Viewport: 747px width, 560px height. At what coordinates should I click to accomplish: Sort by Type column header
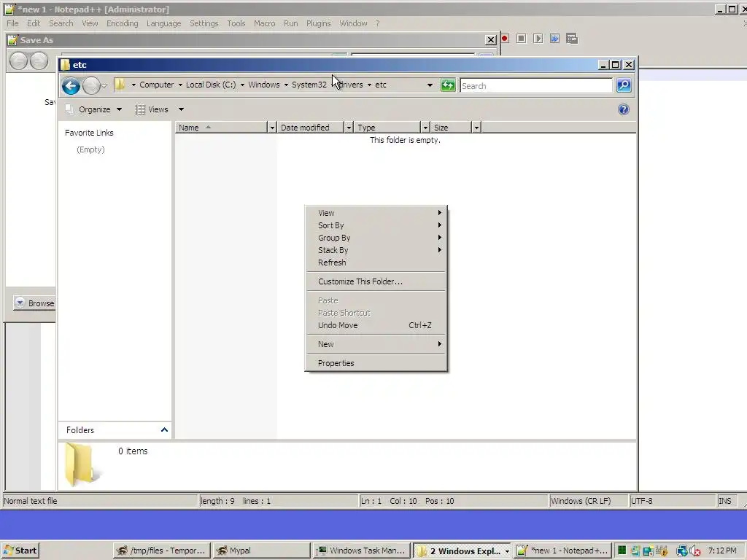[387, 128]
